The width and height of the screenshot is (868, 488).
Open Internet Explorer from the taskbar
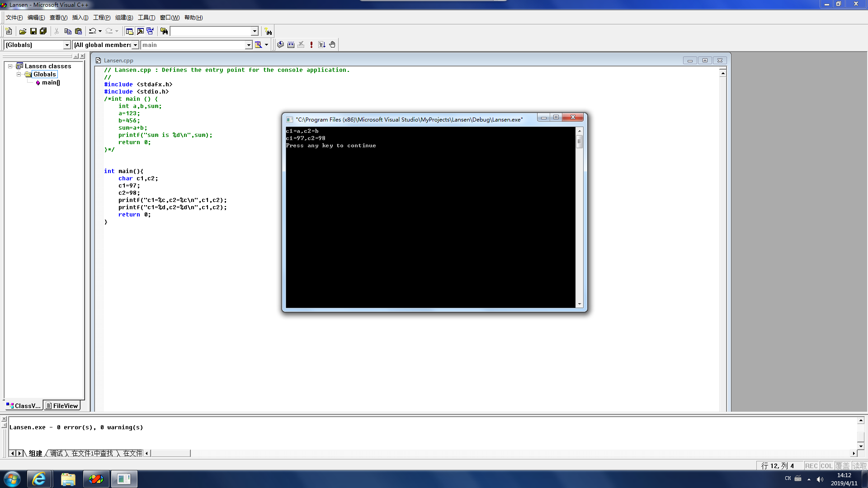point(39,479)
